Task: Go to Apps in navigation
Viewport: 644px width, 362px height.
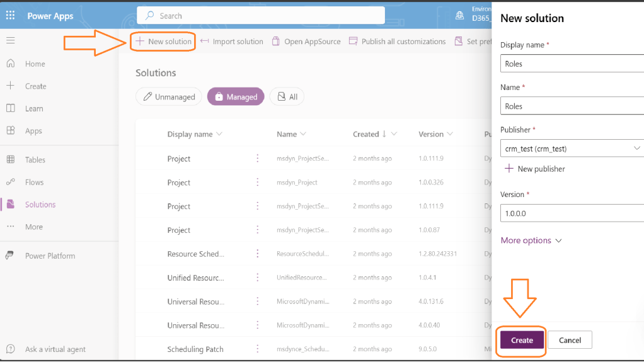Action: (x=33, y=131)
